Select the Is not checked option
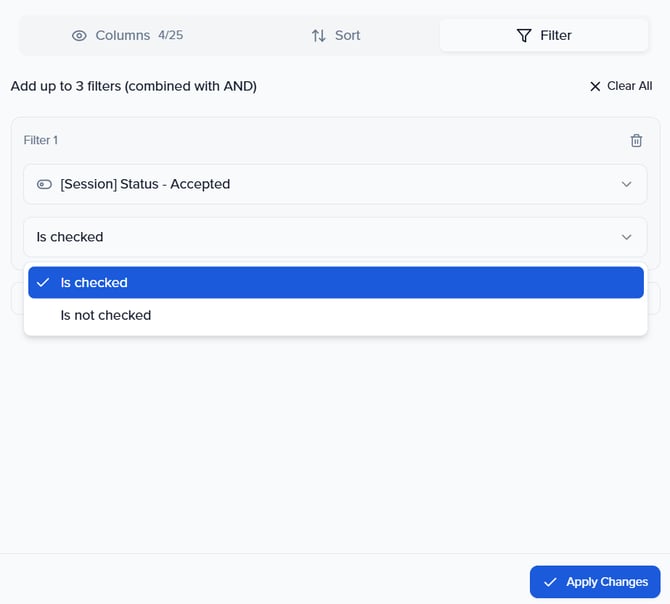The image size is (670, 604). (x=106, y=316)
